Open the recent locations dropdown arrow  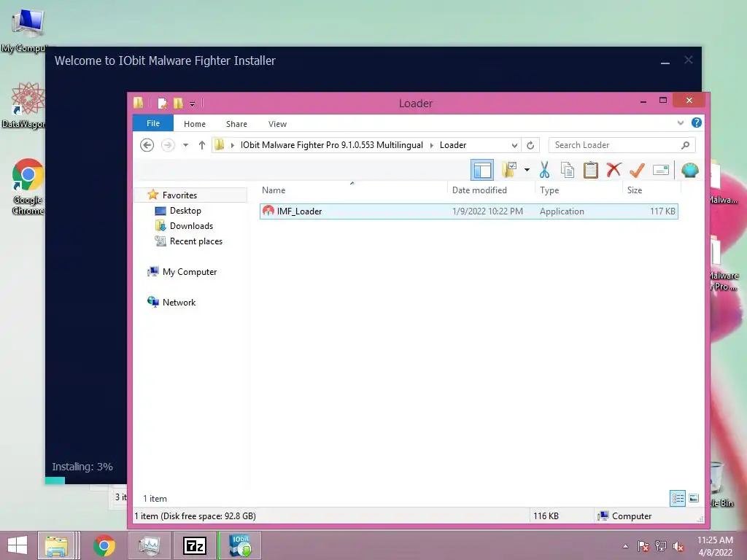(x=186, y=145)
